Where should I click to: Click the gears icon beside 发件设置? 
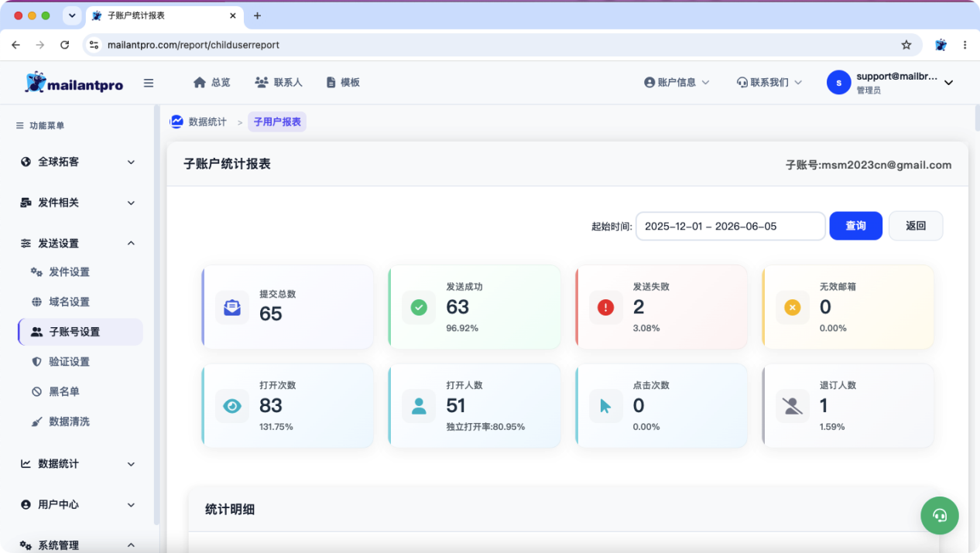pos(36,271)
